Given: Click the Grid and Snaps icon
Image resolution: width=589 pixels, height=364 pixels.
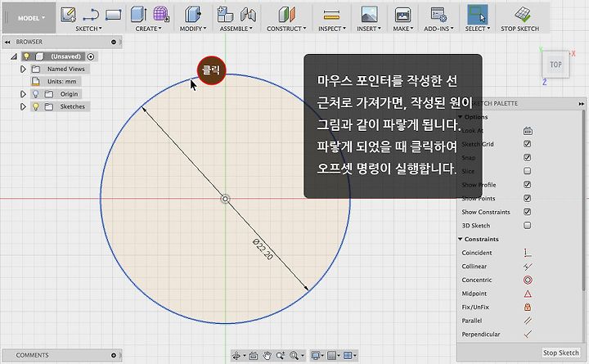Looking at the screenshot, I should tap(331, 355).
